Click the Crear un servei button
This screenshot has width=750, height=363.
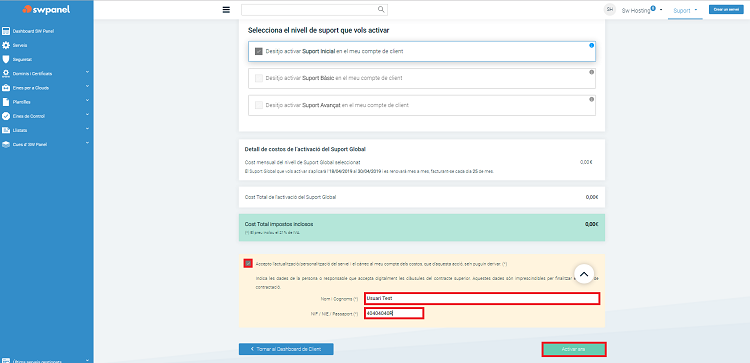726,10
